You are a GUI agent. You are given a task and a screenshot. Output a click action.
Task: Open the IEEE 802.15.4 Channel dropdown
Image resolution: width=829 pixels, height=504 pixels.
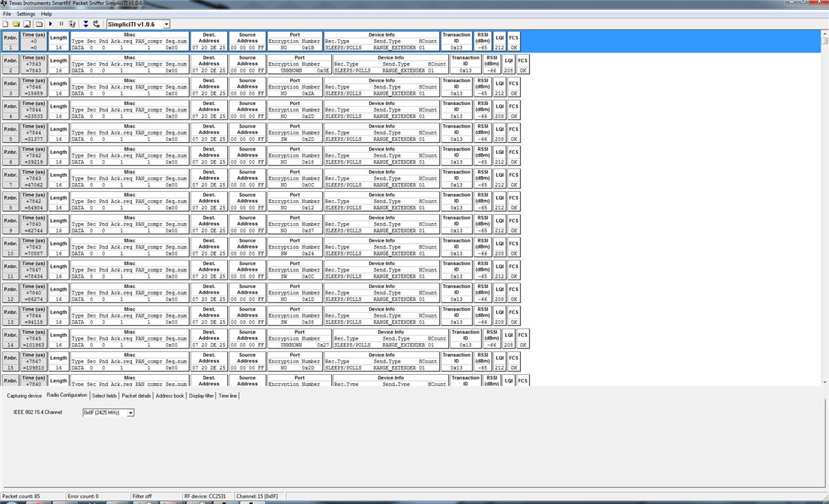(x=131, y=412)
